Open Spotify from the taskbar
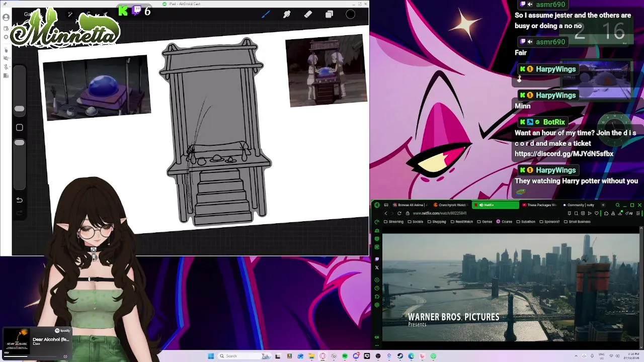Viewport: 644px width, 362px height. coord(345,356)
